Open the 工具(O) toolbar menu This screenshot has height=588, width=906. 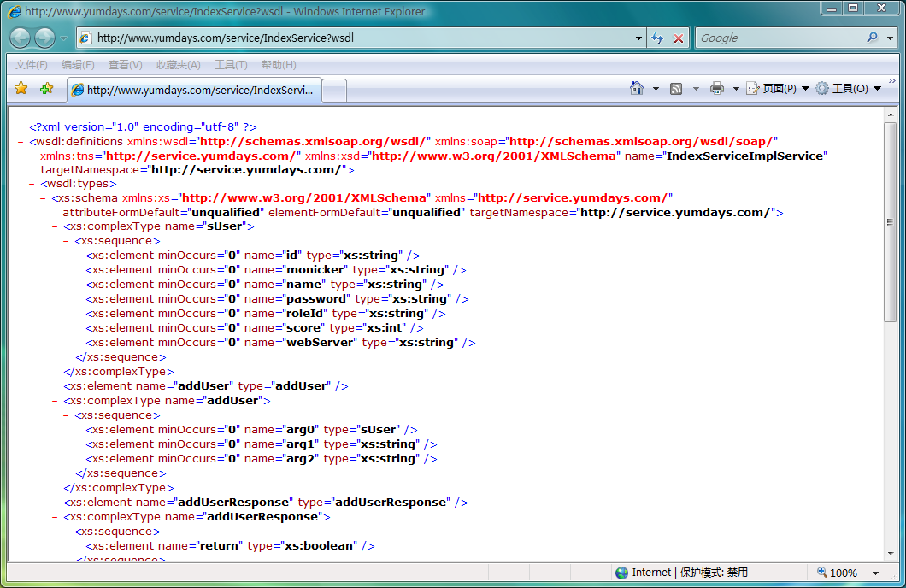[848, 88]
